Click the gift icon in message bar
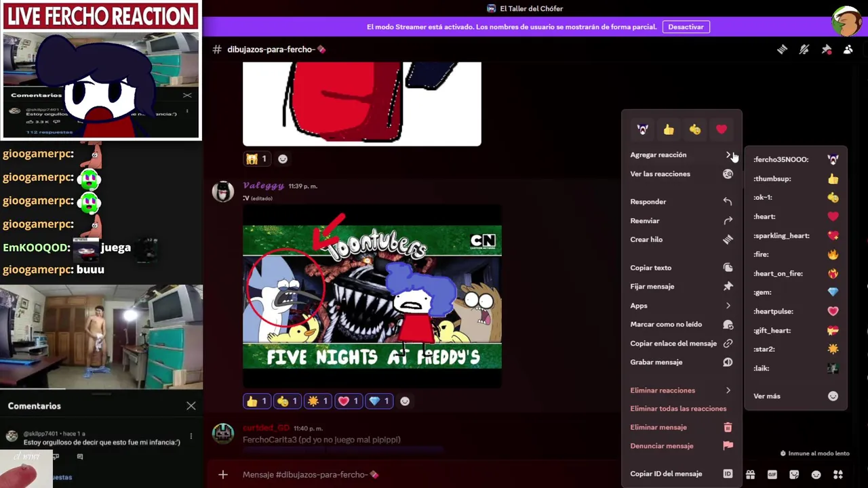This screenshot has width=868, height=488. (x=750, y=474)
